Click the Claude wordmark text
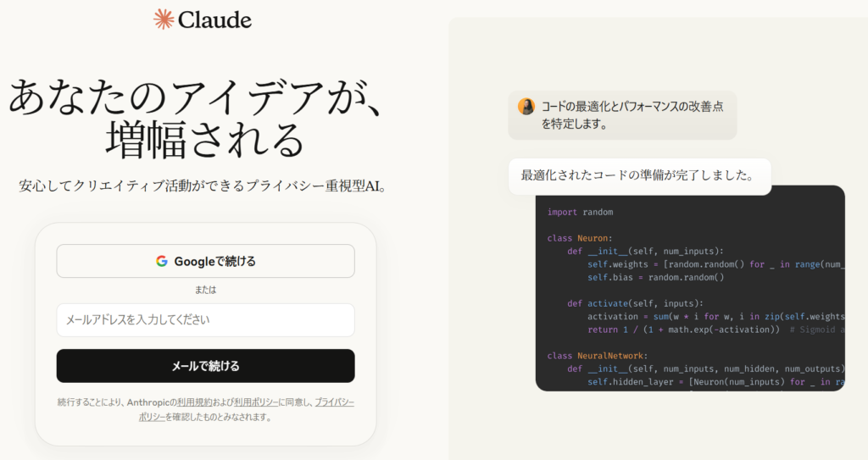The height and width of the screenshot is (460, 868). (x=214, y=20)
